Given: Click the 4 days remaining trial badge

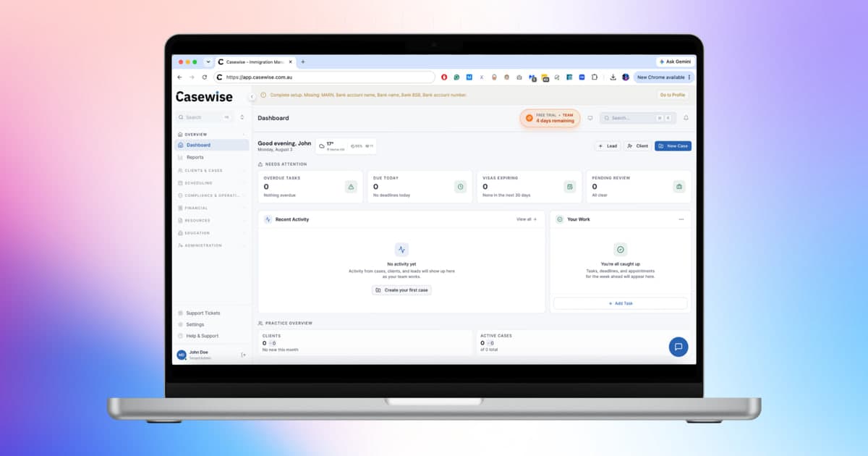Looking at the screenshot, I should pyautogui.click(x=550, y=118).
